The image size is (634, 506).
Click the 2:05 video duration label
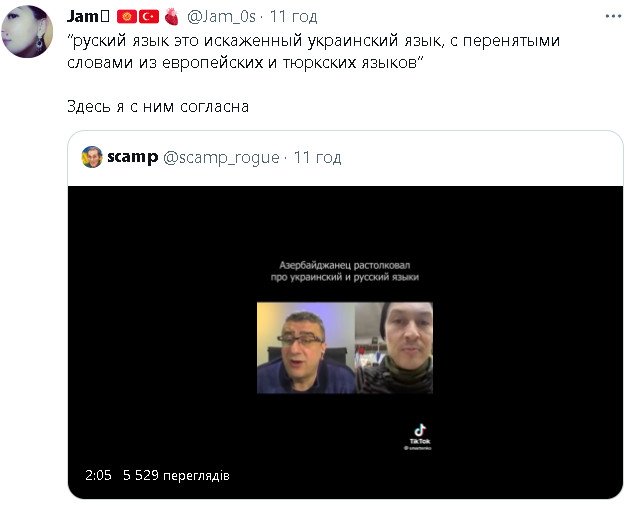[x=98, y=475]
